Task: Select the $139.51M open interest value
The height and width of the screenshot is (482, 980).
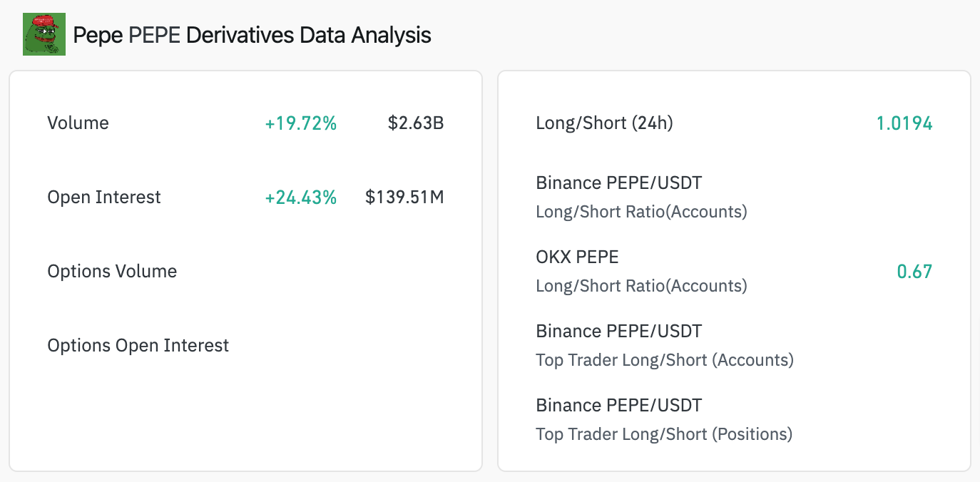Action: [404, 197]
